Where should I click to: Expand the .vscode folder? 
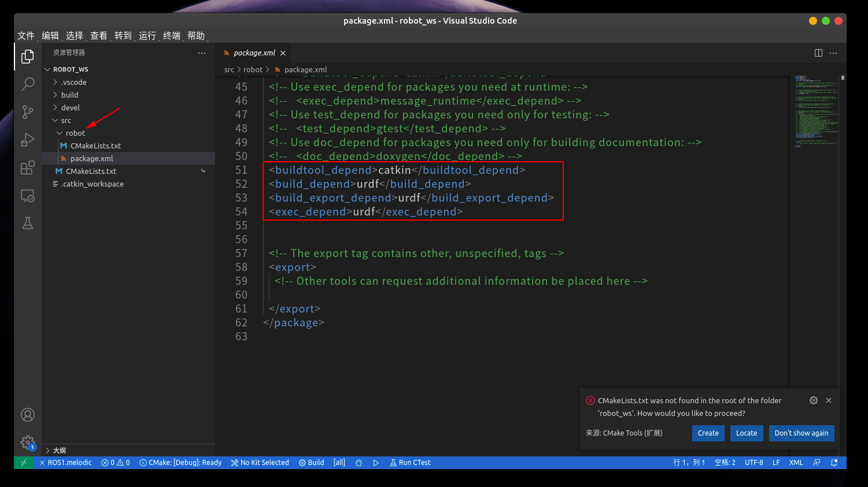pyautogui.click(x=128, y=82)
